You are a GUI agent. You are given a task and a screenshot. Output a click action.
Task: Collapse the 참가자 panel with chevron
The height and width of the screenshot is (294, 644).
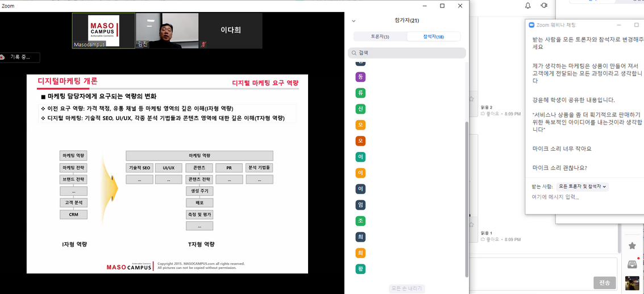(354, 21)
